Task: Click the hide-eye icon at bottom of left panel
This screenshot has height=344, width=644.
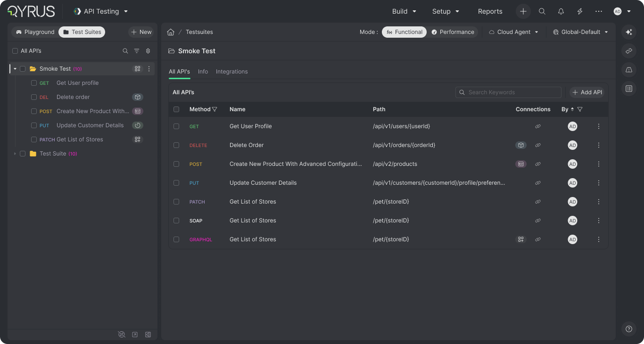Action: (122, 335)
